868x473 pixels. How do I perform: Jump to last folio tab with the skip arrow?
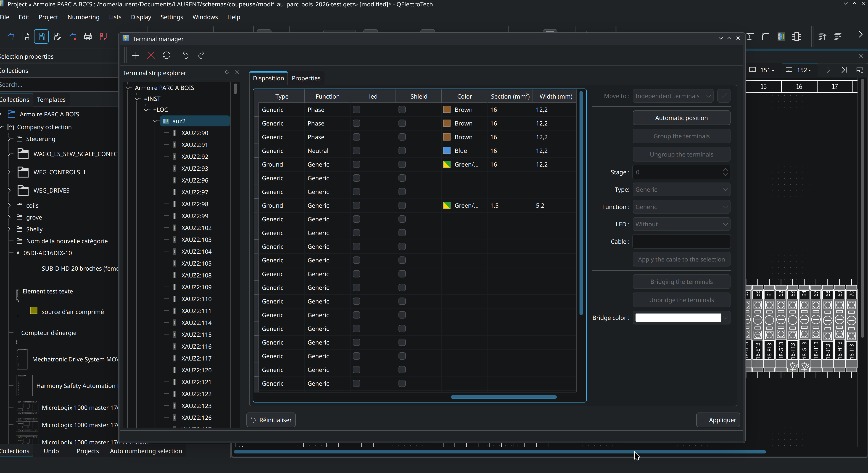844,70
